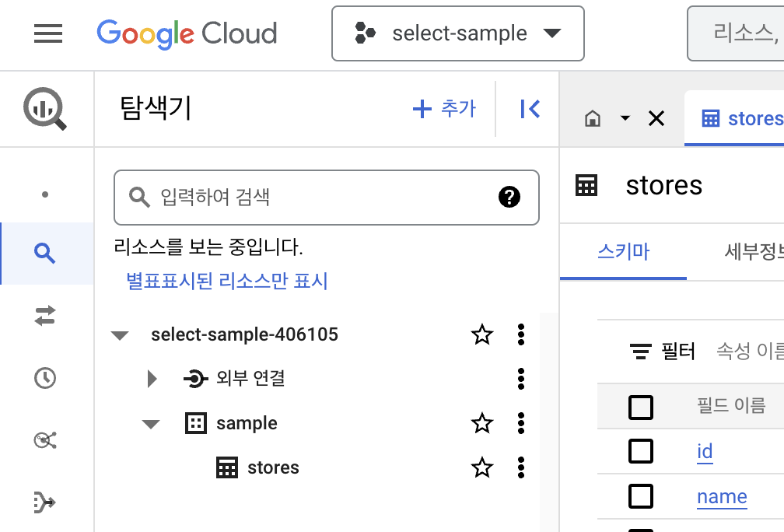The width and height of the screenshot is (784, 532).
Task: Check the select-all 필드 이름 checkbox
Action: [x=641, y=407]
